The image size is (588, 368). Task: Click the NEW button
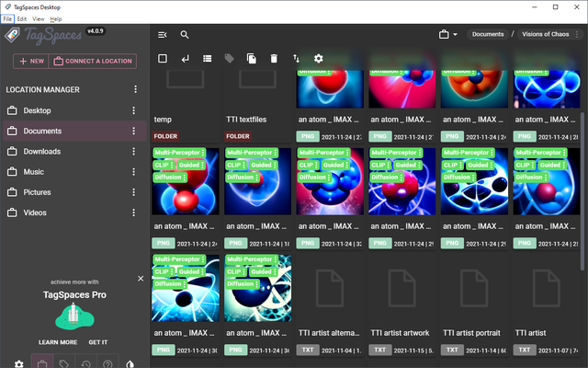pos(29,62)
